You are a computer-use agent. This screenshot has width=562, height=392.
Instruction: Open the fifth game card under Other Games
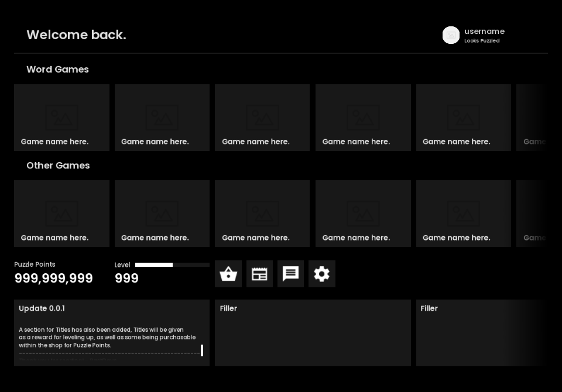[x=464, y=214]
